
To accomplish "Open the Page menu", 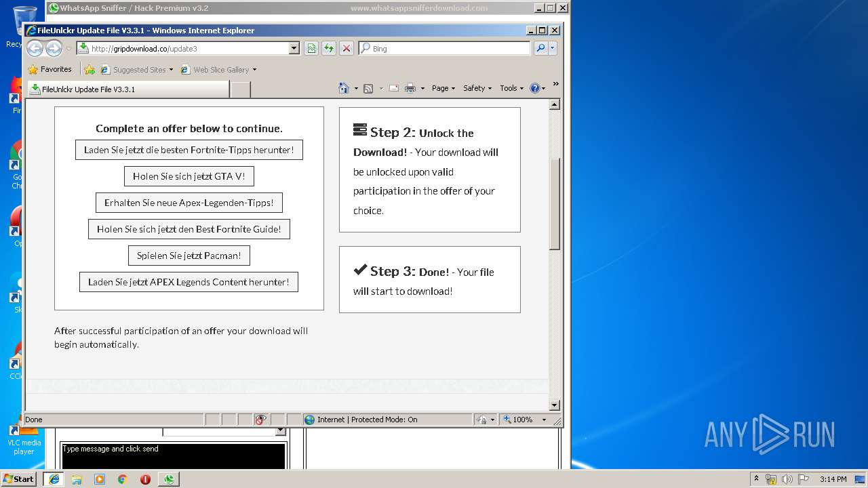I will point(443,88).
